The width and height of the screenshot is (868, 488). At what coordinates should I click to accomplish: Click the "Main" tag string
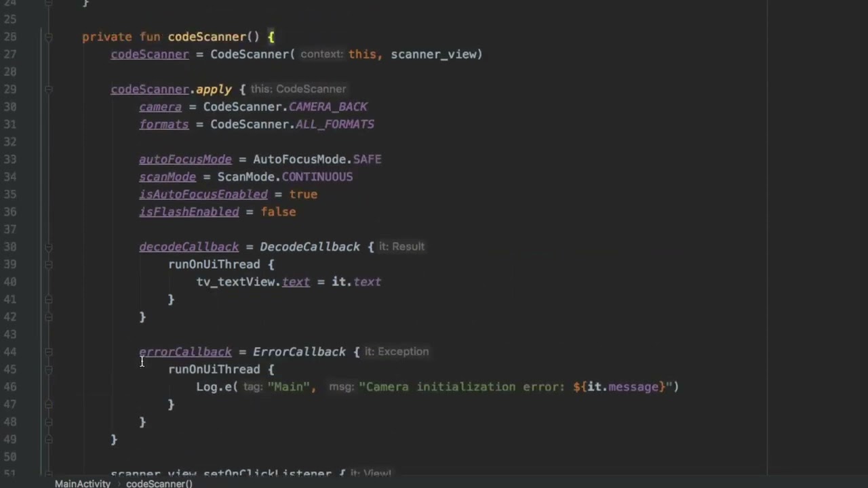point(288,387)
